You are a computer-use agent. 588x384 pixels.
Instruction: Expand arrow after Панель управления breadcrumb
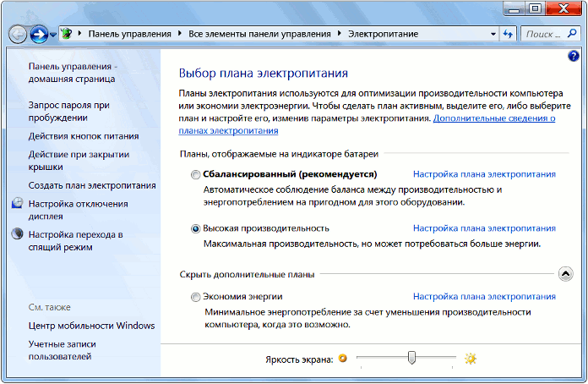(180, 34)
